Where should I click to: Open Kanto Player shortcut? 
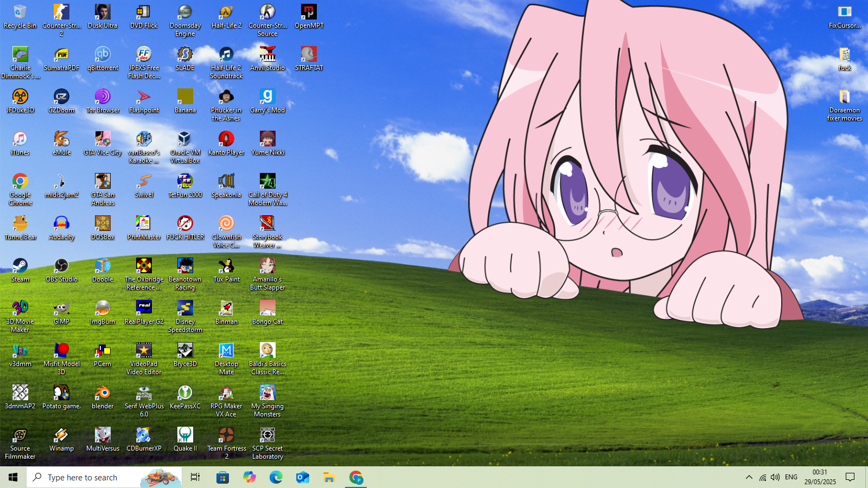226,144
